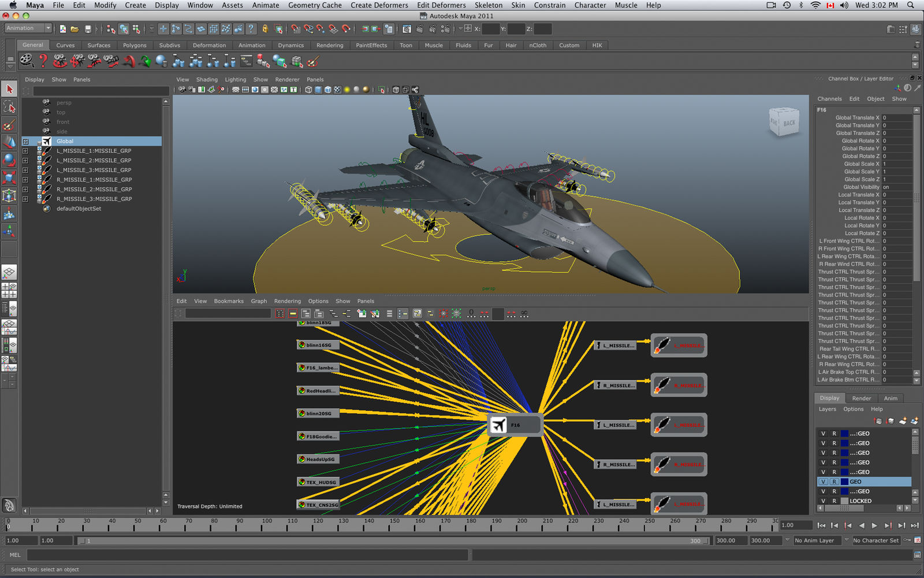Click gray color swatch of LOCKED layer
Screen dimensions: 924x578
pyautogui.click(x=844, y=501)
